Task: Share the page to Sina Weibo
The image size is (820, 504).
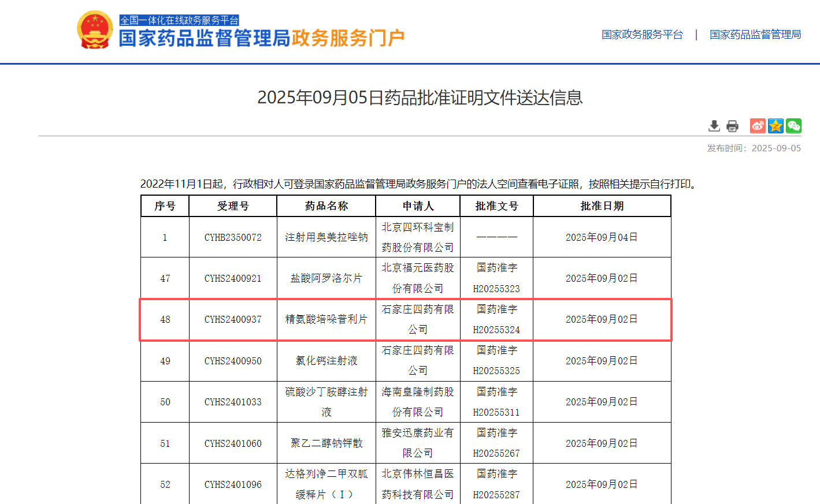Action: coord(758,126)
